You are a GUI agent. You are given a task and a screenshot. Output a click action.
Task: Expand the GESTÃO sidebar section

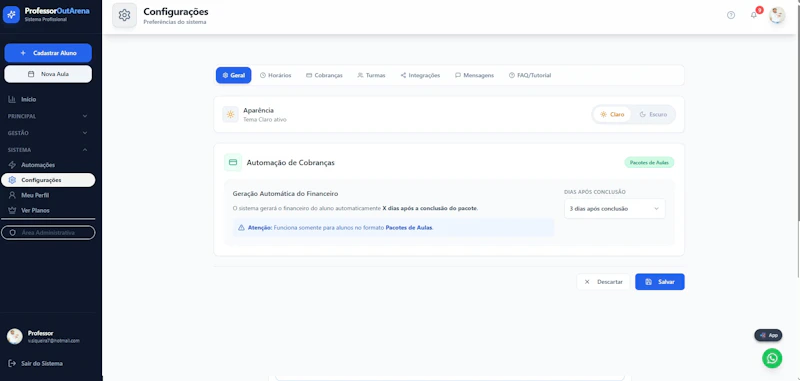pyautogui.click(x=48, y=133)
